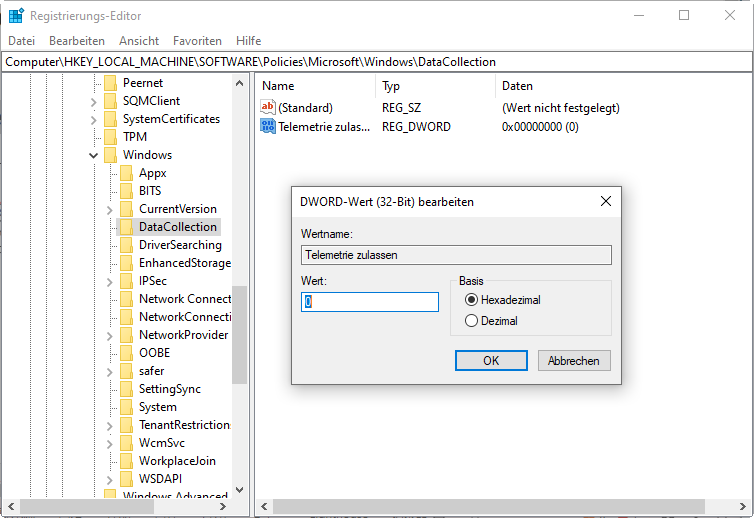Click the values pane horizontal scrollbar thumb
Viewport: 754px width, 518px height.
tap(489, 506)
